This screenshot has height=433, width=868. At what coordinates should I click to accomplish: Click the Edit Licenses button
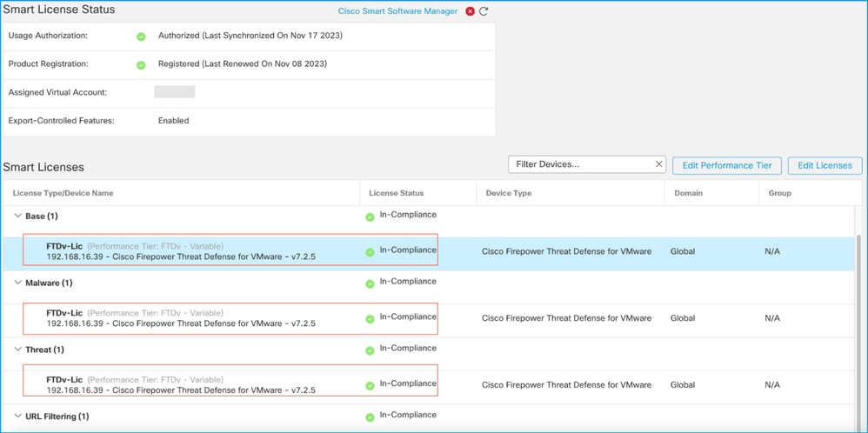(825, 165)
